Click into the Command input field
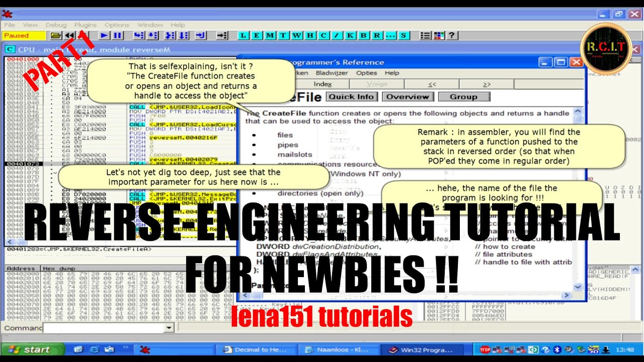The height and width of the screenshot is (362, 644). click(104, 328)
